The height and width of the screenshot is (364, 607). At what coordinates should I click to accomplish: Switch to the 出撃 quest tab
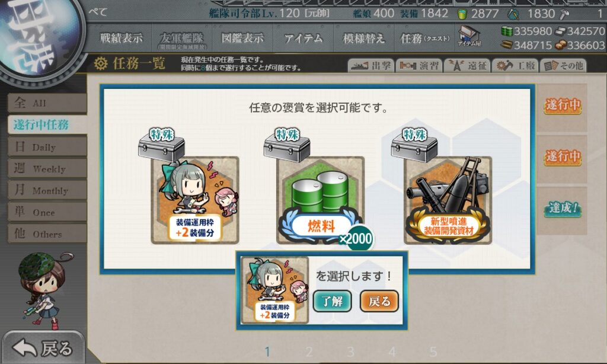click(x=371, y=65)
